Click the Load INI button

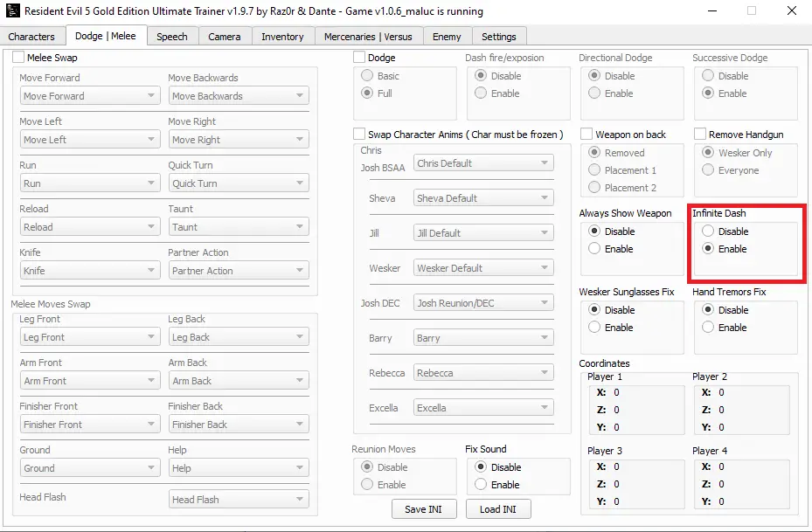pos(498,509)
